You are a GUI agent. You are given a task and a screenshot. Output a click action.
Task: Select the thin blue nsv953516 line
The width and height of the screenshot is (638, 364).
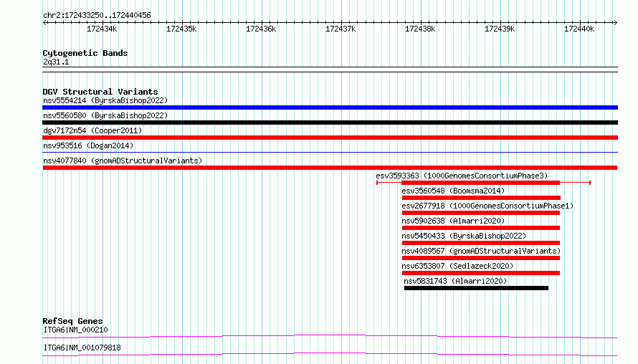(x=330, y=152)
